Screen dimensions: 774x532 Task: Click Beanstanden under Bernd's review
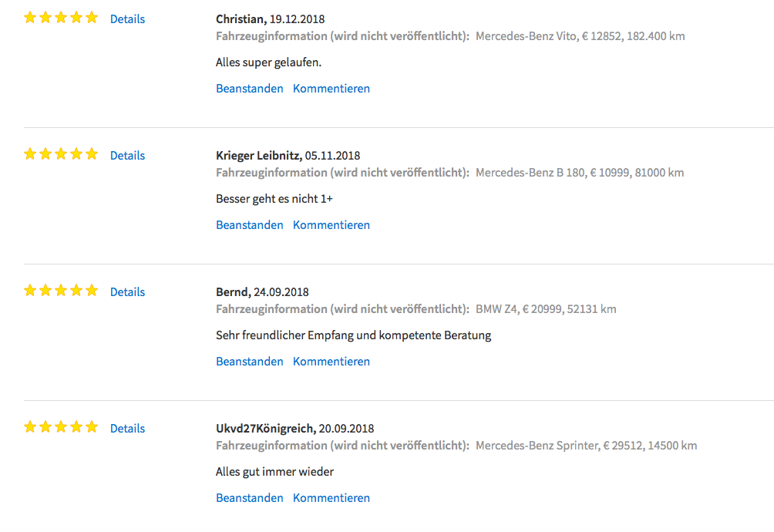coord(250,362)
